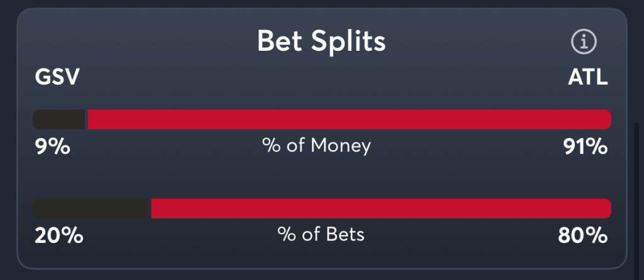The image size is (644, 280).
Task: Click the card's bottom border below 20%
Action: [58, 269]
